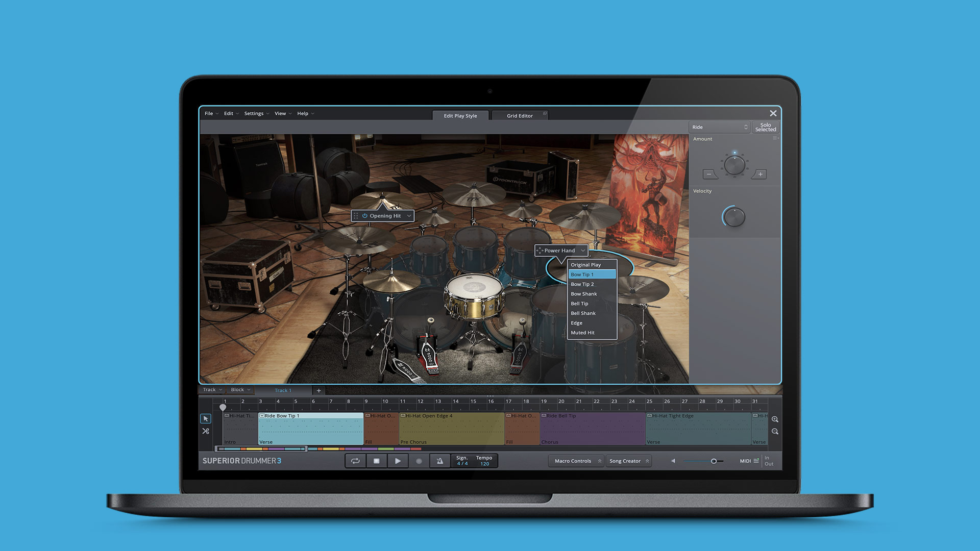The width and height of the screenshot is (980, 551).
Task: Choose Bow Tip 1 articulation
Action: pos(592,274)
